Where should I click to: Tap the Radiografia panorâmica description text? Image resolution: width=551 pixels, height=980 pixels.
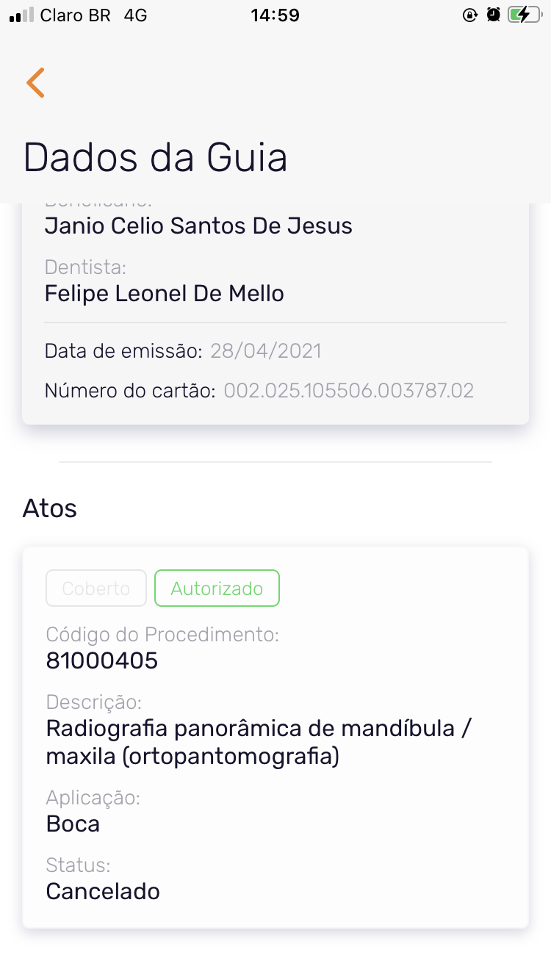[259, 742]
